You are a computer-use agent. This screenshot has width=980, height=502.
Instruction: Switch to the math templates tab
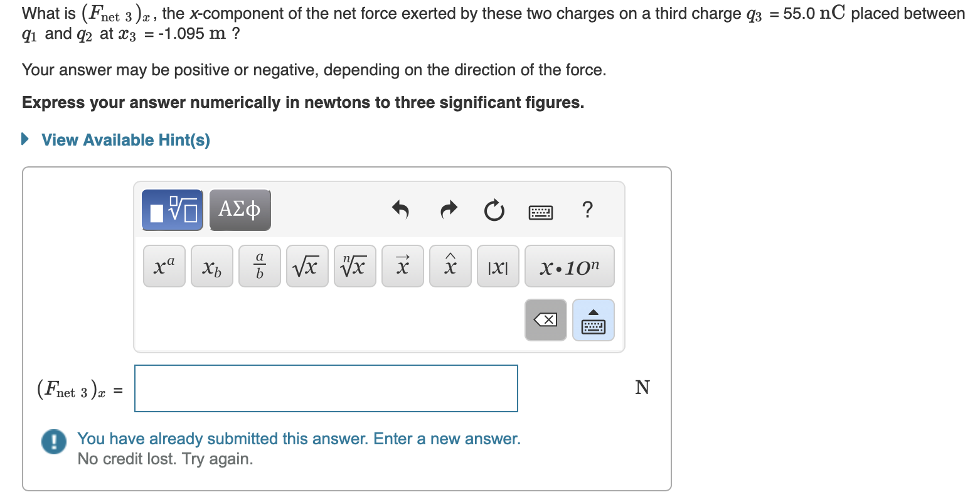172,210
